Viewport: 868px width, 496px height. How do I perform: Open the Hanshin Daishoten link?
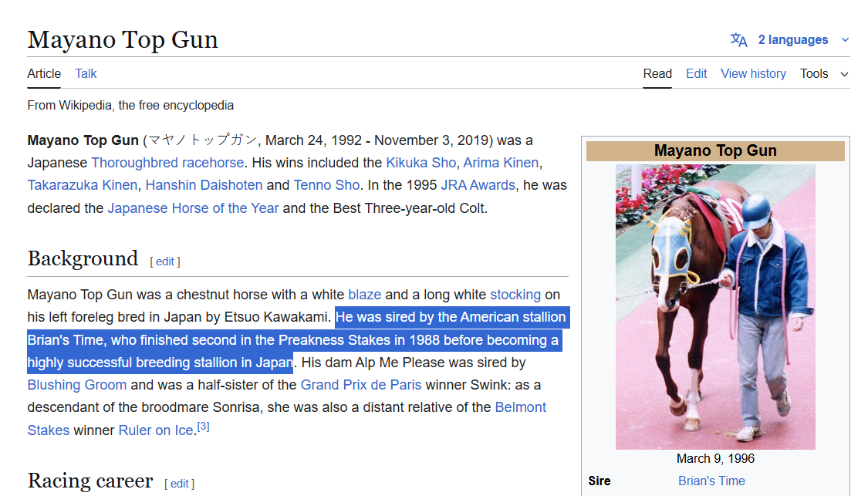tap(204, 185)
